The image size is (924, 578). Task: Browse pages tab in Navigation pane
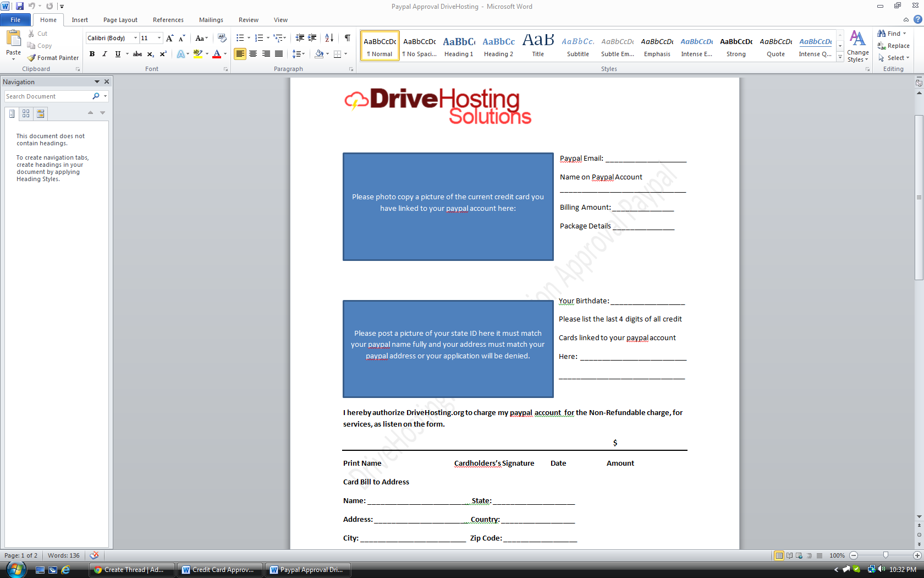click(x=26, y=113)
